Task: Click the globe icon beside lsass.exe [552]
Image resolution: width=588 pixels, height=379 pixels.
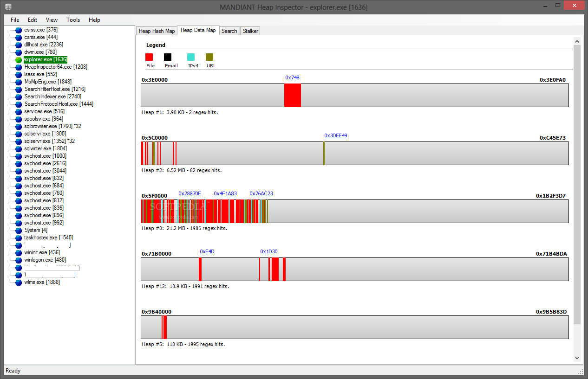Action: pyautogui.click(x=19, y=75)
